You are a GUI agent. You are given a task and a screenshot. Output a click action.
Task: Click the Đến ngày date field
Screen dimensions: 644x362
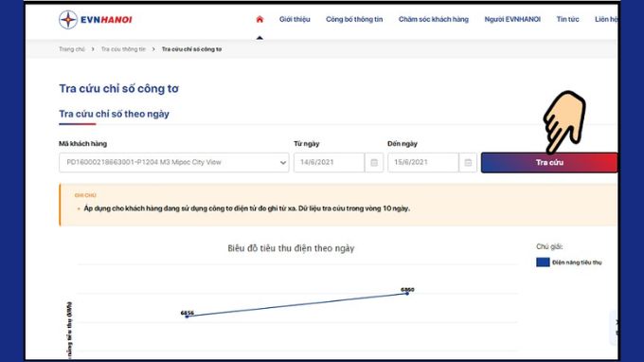[423, 163]
